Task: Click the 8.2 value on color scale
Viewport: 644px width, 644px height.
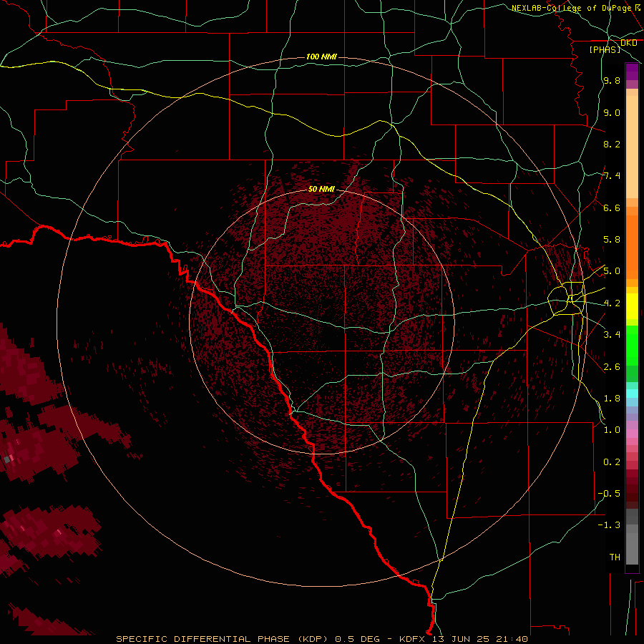Action: pos(612,144)
